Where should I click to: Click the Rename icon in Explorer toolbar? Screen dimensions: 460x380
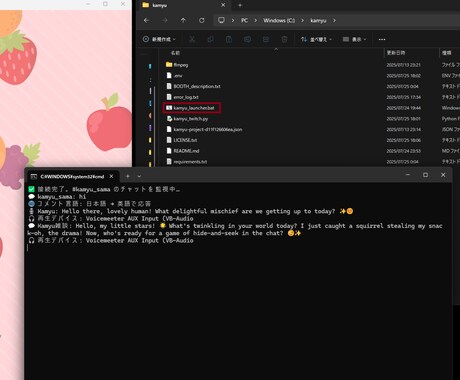[x=247, y=39]
